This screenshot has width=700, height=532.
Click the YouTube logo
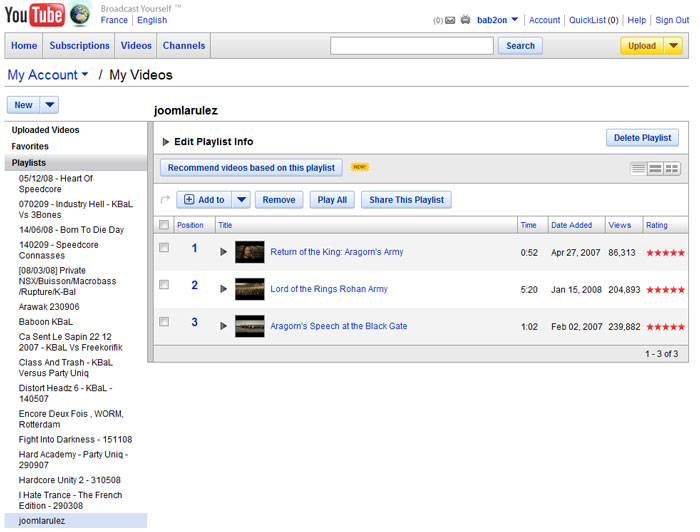coord(33,15)
